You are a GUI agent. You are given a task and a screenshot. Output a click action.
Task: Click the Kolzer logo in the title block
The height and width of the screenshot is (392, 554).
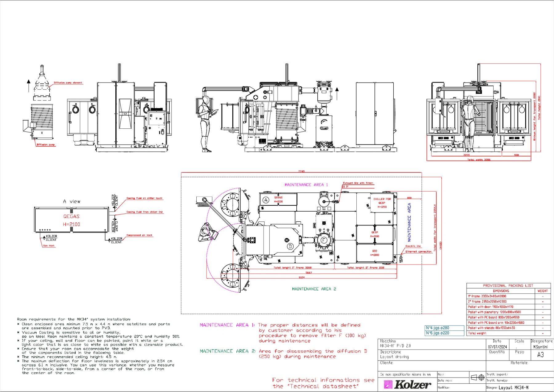pyautogui.click(x=407, y=385)
